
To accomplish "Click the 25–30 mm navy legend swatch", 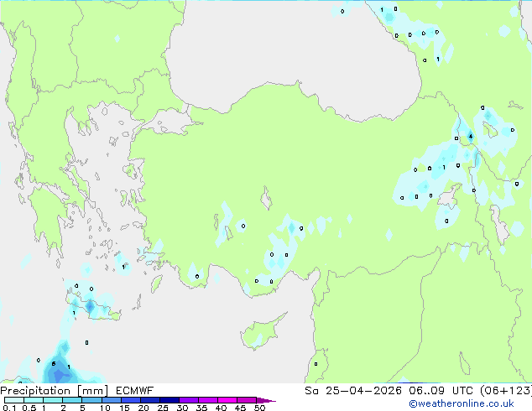I will pyautogui.click(x=169, y=400).
